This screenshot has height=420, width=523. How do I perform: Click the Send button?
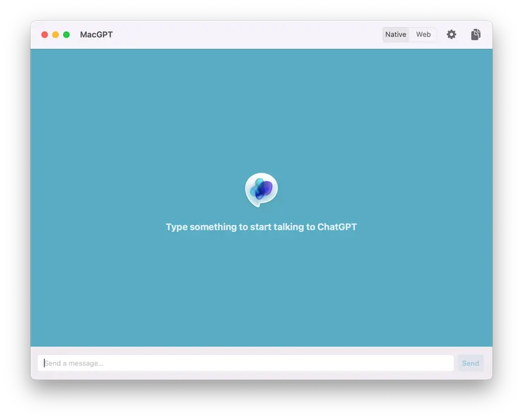(470, 363)
